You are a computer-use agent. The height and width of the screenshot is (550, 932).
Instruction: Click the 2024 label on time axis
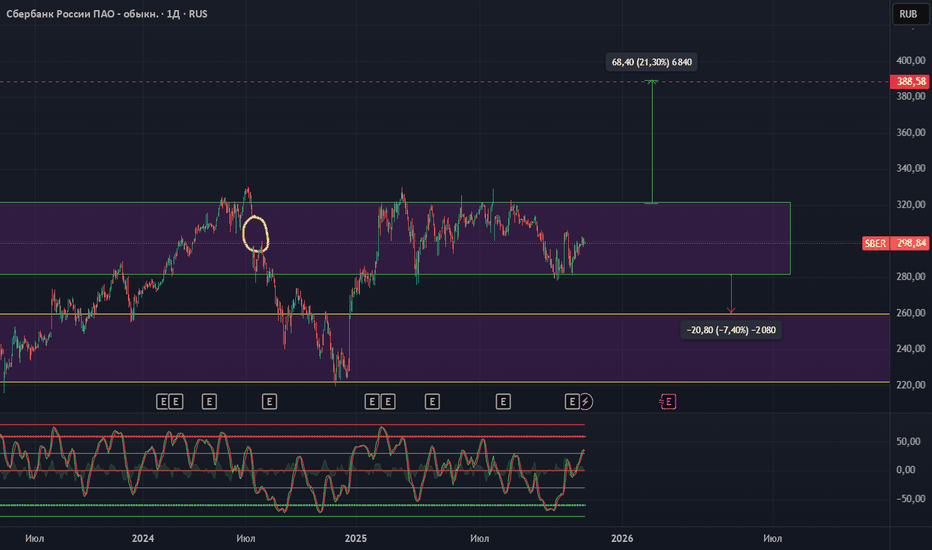tap(143, 538)
